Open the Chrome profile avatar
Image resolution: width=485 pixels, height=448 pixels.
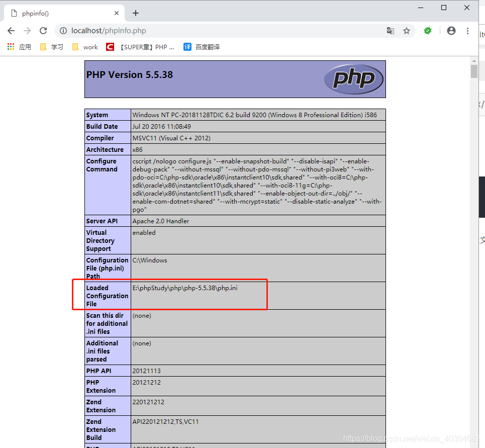click(451, 31)
